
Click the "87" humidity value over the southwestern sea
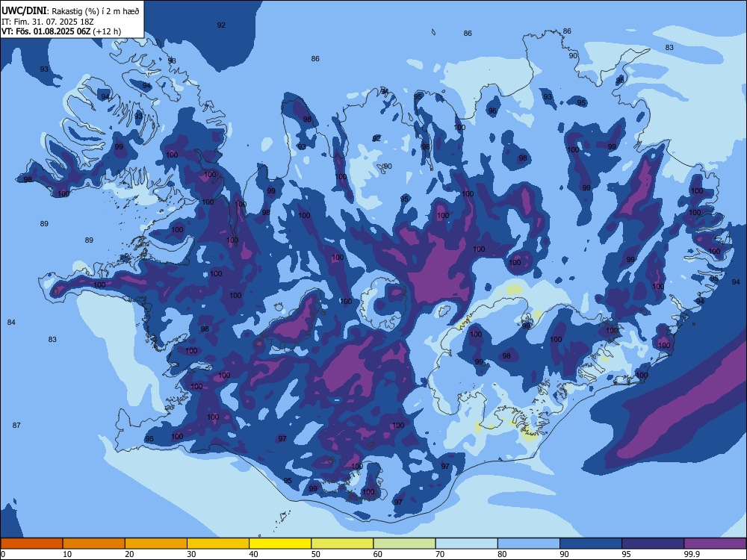click(x=16, y=426)
